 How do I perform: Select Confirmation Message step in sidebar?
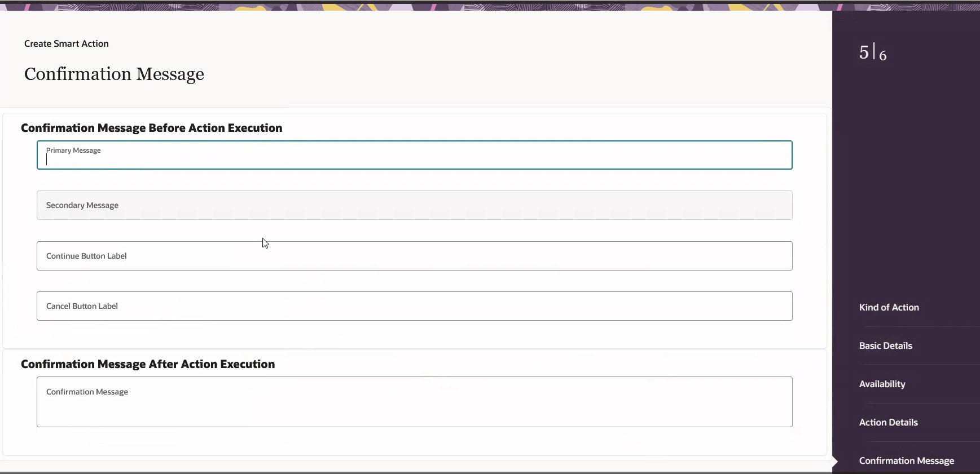click(x=906, y=460)
